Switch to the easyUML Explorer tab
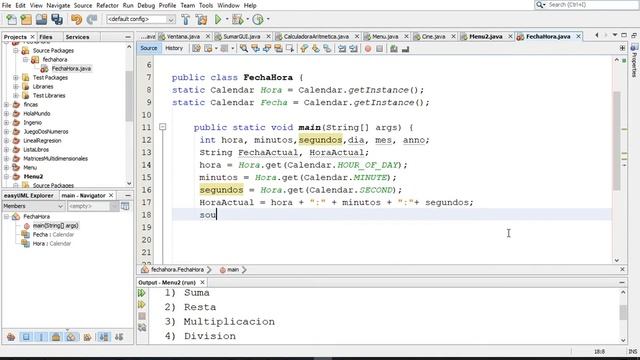This screenshot has width=640, height=360. click(29, 196)
